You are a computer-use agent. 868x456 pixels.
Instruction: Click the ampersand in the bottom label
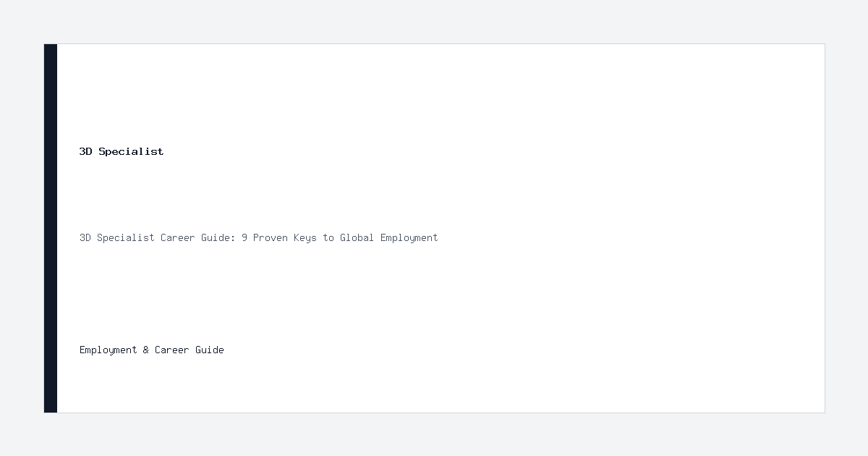coord(146,350)
